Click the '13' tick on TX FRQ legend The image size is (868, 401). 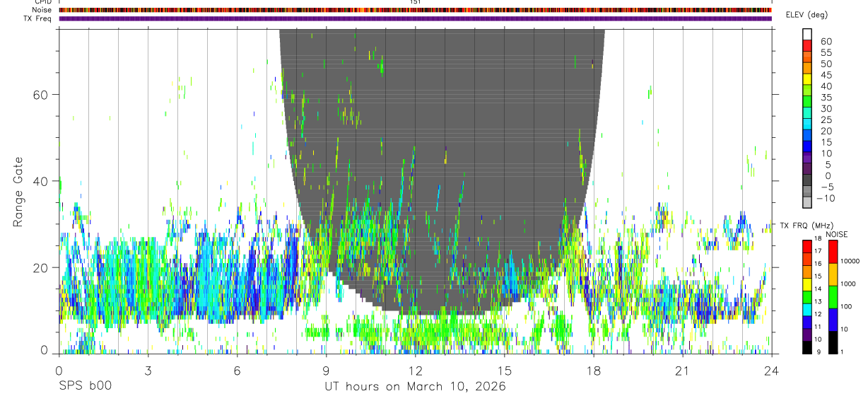(818, 301)
